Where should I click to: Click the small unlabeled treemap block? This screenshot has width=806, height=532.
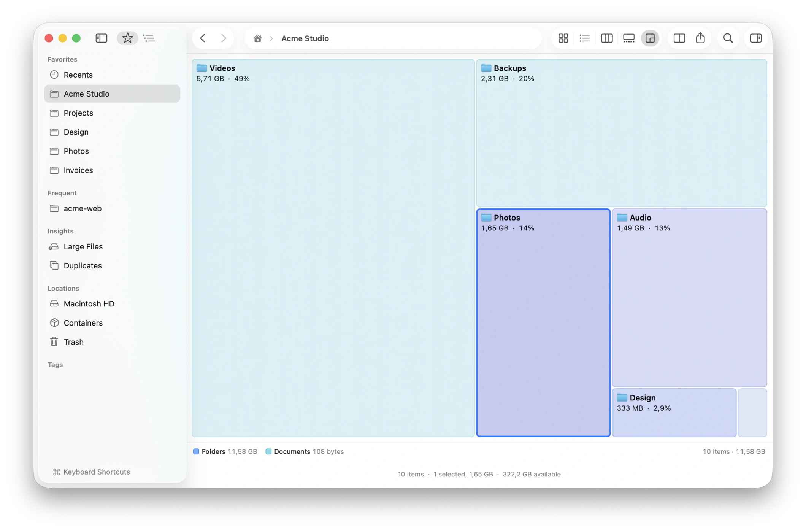(x=752, y=413)
